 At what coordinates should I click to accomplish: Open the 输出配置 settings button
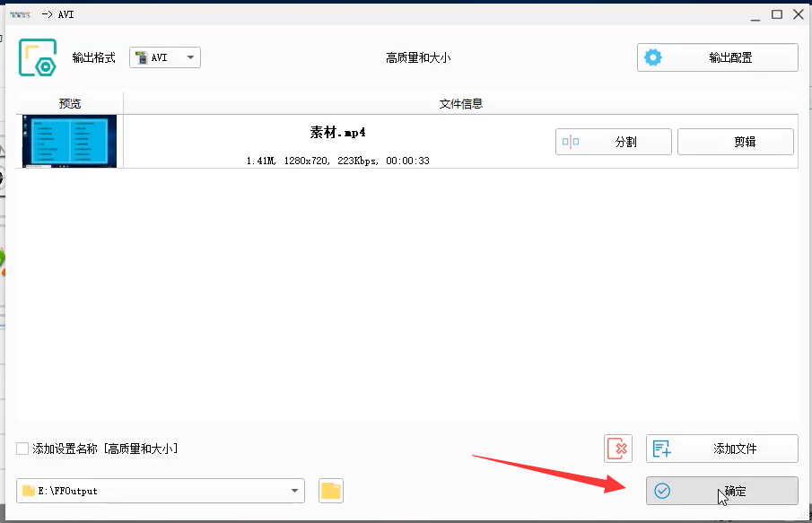(717, 57)
